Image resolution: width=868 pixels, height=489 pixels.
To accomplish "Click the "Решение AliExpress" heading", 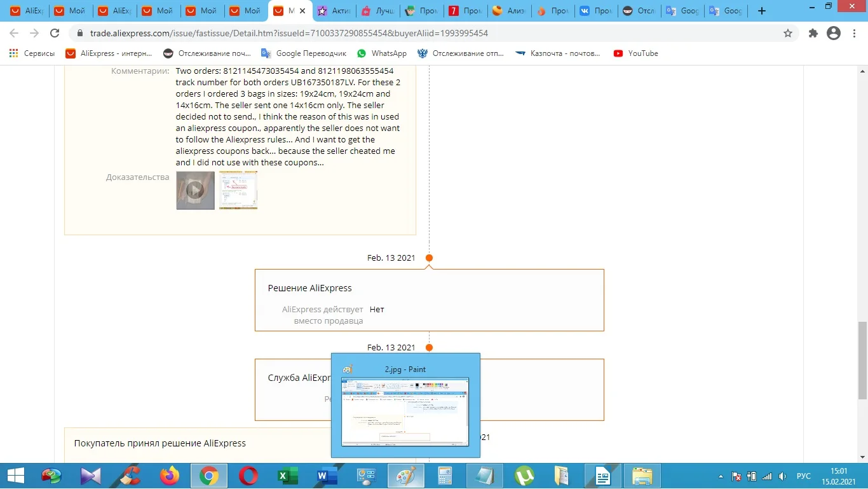I will coord(309,288).
